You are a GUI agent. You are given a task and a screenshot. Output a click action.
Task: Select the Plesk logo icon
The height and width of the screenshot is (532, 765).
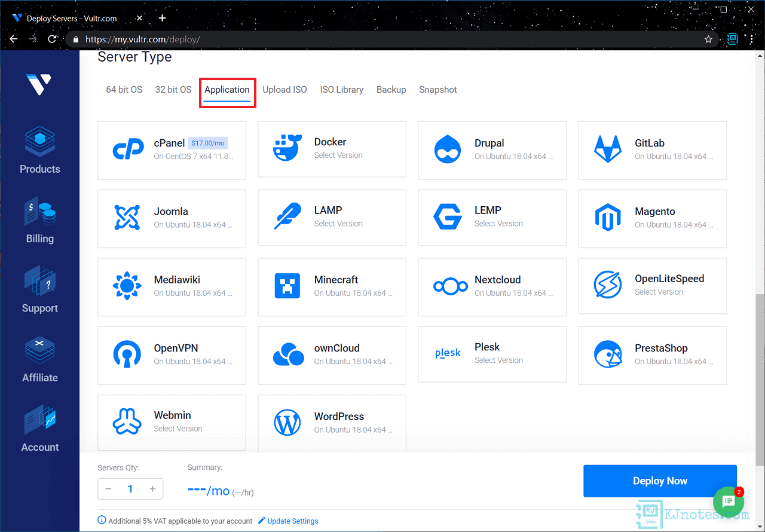(448, 353)
